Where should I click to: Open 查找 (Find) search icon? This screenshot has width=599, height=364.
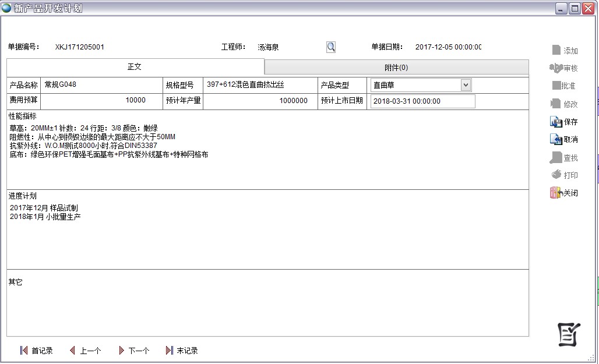point(556,158)
